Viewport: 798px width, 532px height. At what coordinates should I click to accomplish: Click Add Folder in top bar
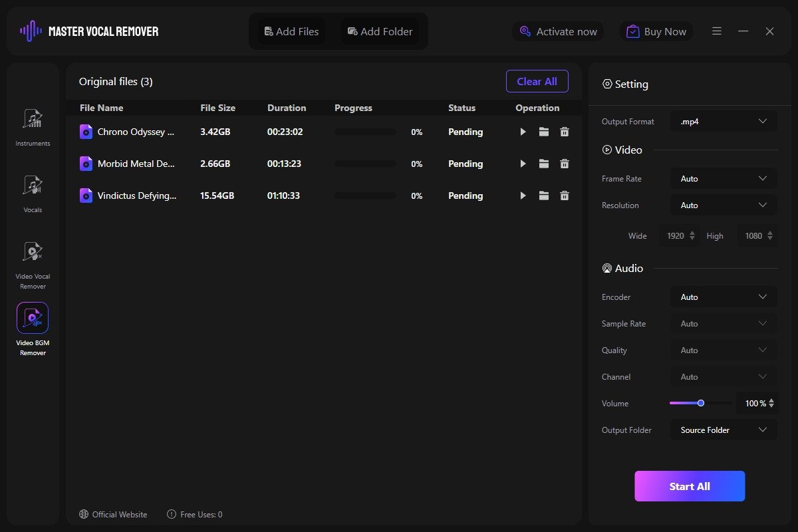pyautogui.click(x=380, y=31)
